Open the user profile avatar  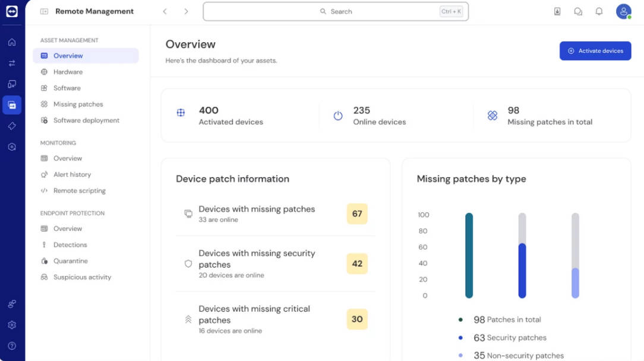tap(623, 11)
